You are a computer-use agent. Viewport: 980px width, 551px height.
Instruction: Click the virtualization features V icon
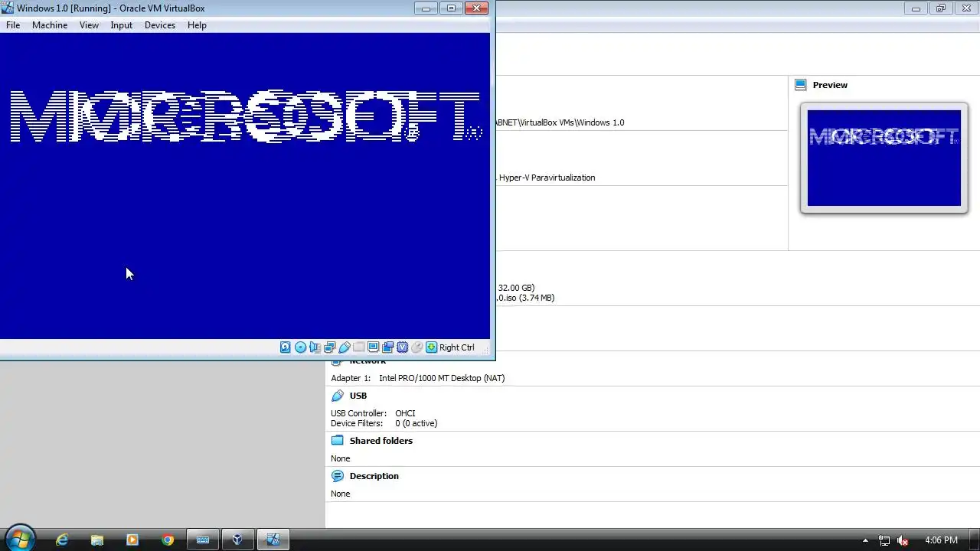click(402, 347)
